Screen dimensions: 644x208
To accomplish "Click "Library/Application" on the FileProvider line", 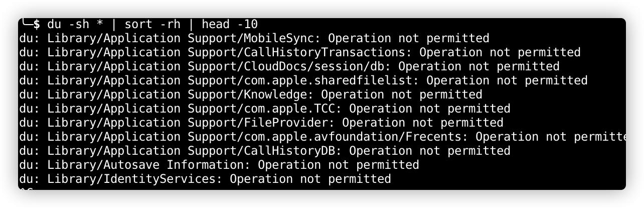I will tap(114, 123).
